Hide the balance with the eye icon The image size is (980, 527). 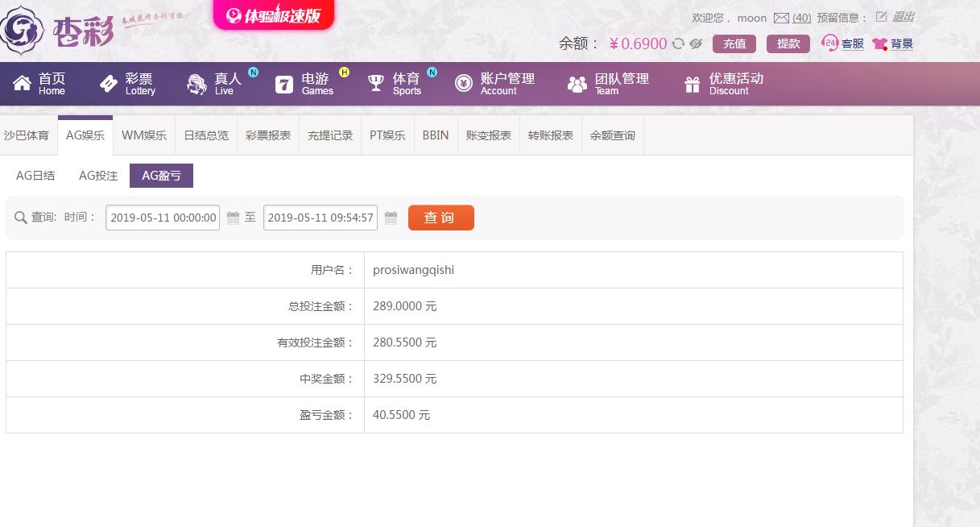pyautogui.click(x=697, y=44)
